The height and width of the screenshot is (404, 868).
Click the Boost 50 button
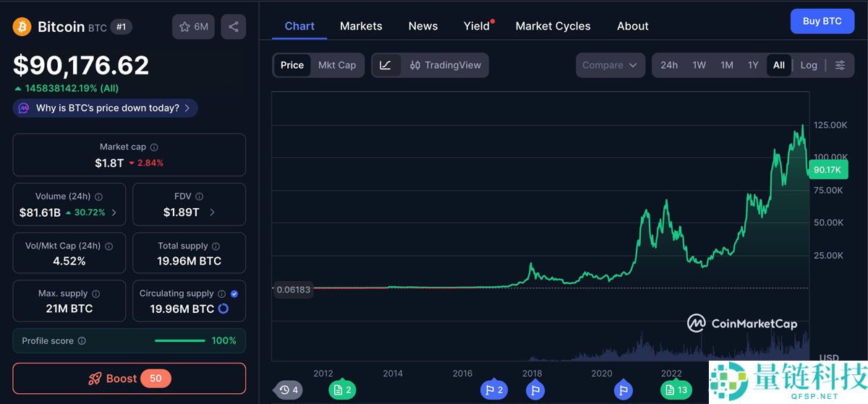129,379
